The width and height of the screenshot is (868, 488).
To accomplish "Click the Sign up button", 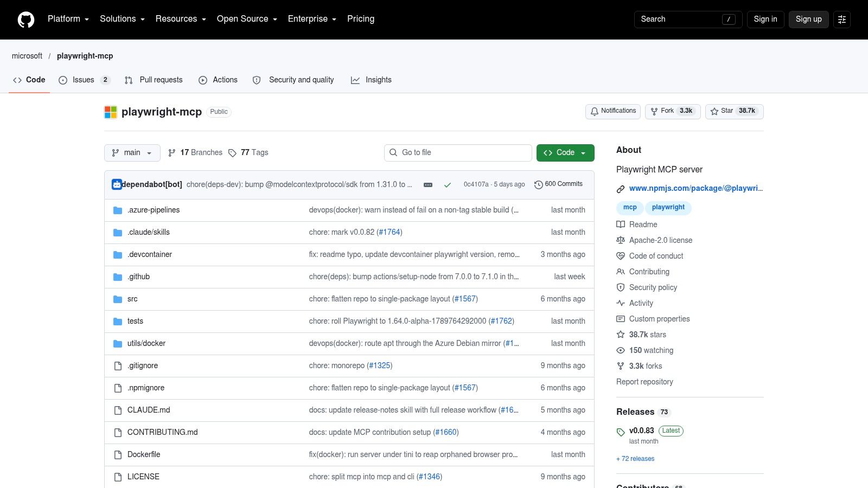I will click(x=809, y=20).
